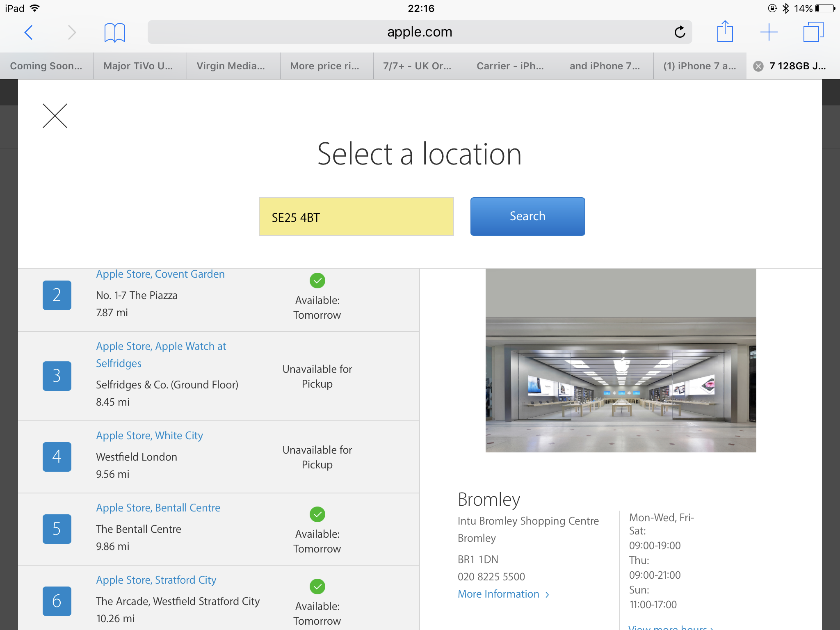Select store number 2 badge
The width and height of the screenshot is (840, 630).
tap(57, 295)
